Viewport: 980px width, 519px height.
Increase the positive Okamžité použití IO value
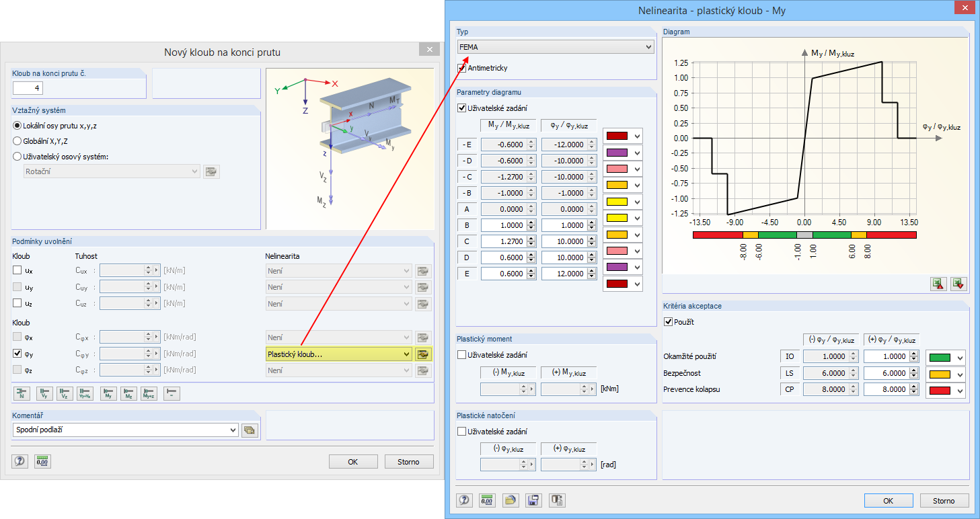(x=915, y=354)
